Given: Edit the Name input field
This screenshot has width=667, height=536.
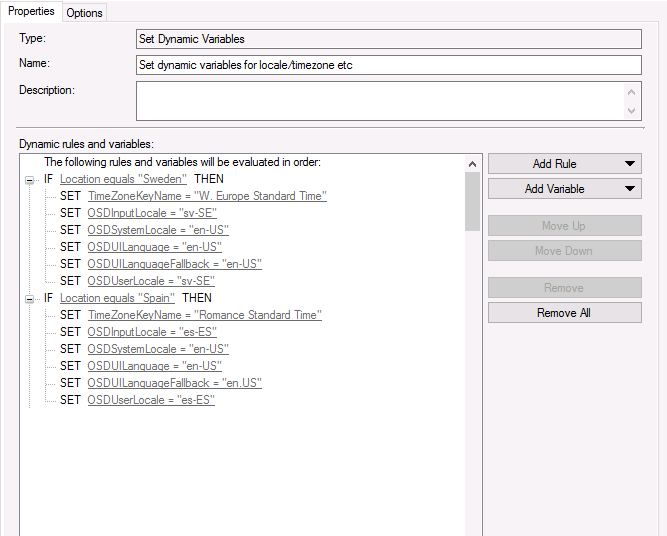Looking at the screenshot, I should click(388, 65).
